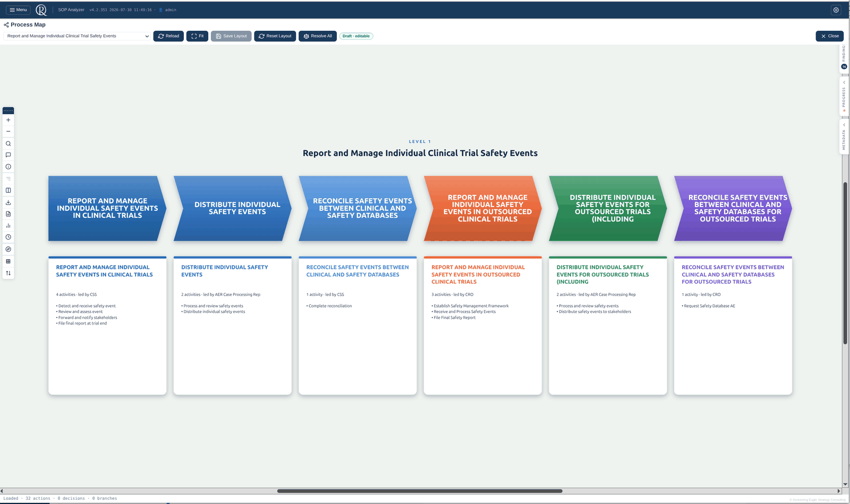
Task: Select the orange Outsourced Clinical Trials chevron
Action: (x=483, y=208)
